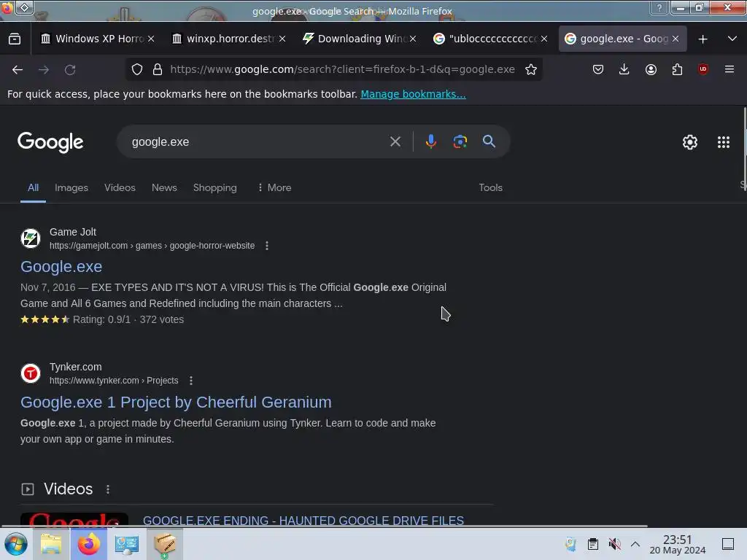Open the Google apps grid

pyautogui.click(x=723, y=142)
